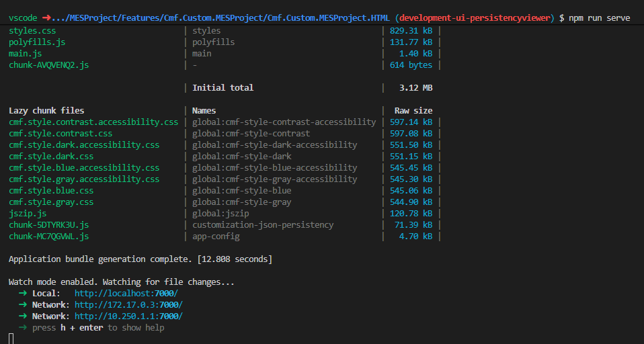The image size is (644, 344).
Task: Click the green arrow beside Local
Action: tap(23, 294)
